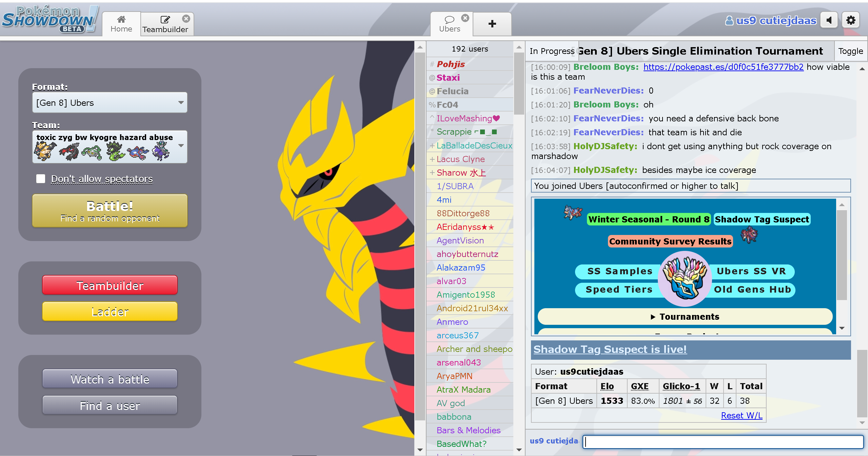Close the Teambuilder tab
The width and height of the screenshot is (868, 456).
pos(186,19)
